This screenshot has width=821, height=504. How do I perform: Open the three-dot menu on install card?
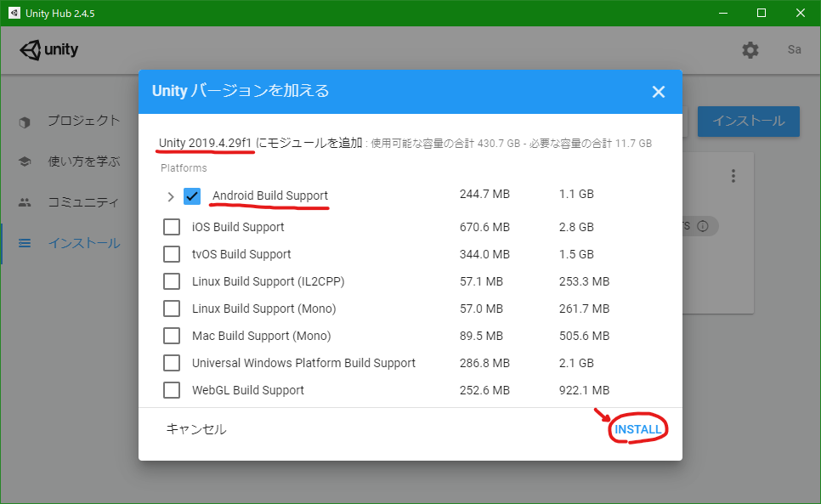click(733, 176)
